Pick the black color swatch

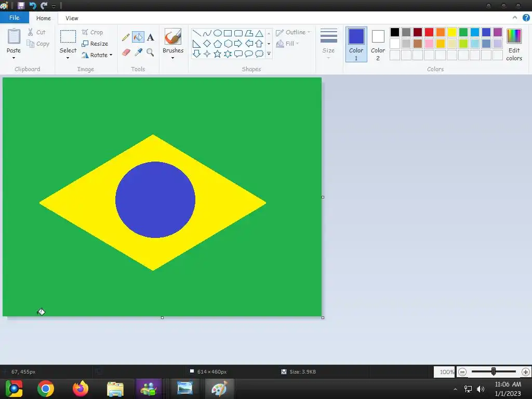coord(395,32)
